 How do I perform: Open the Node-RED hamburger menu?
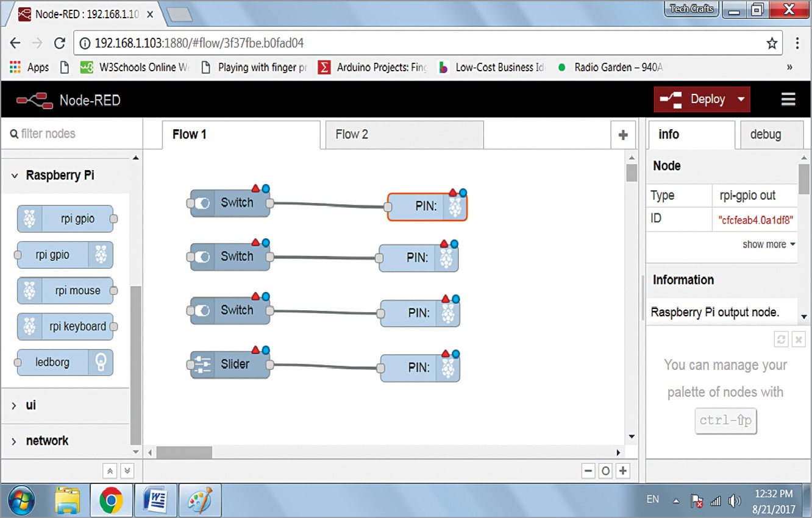point(788,99)
